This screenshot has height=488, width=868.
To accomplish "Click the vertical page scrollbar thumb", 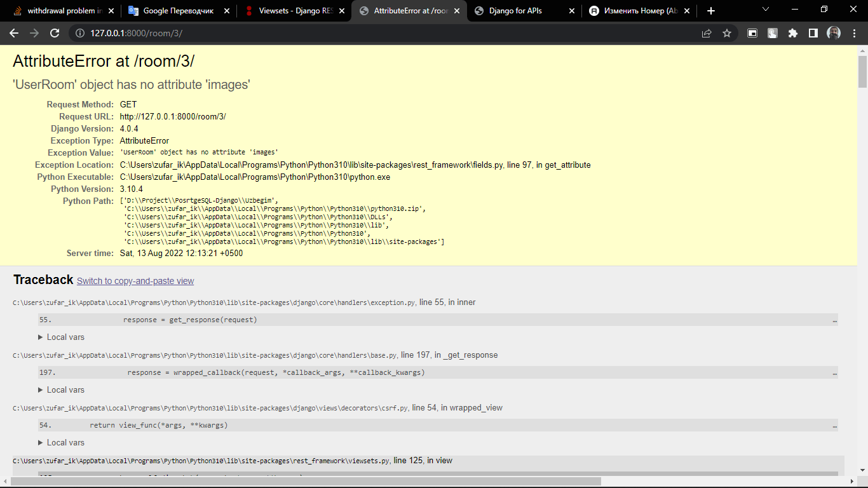I will click(862, 72).
